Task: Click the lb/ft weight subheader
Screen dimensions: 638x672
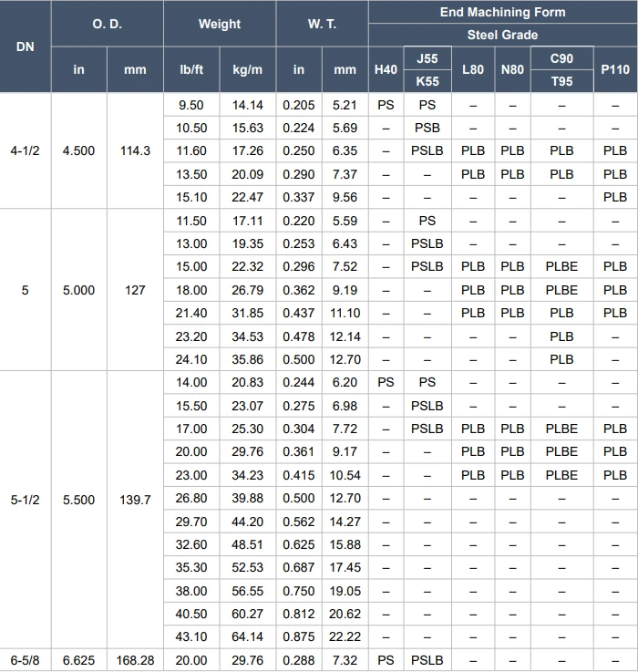Action: (191, 69)
